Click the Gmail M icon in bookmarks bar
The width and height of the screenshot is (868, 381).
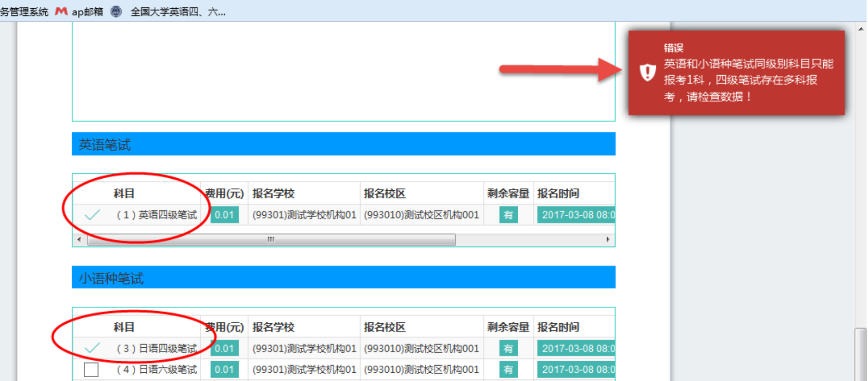61,11
